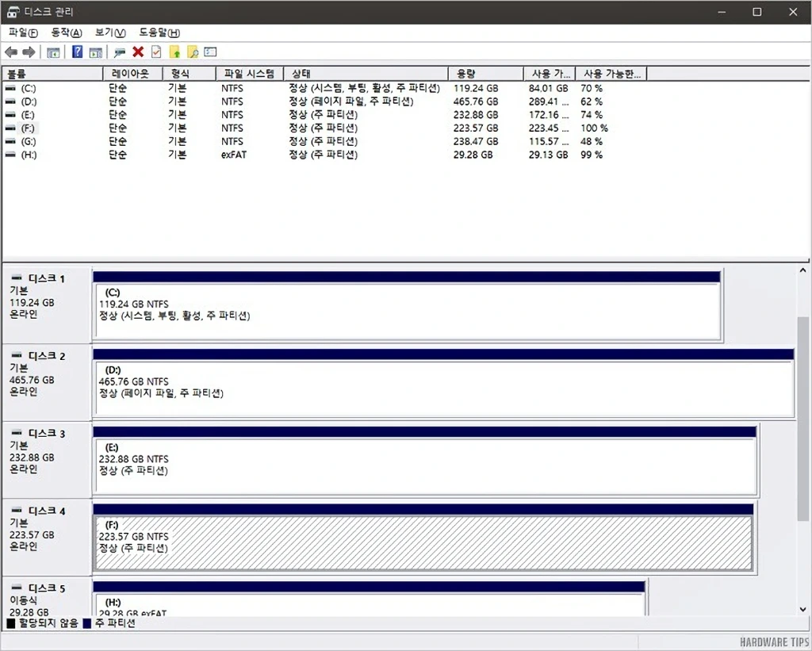Sort by the 볼륨 column header

pos(53,74)
